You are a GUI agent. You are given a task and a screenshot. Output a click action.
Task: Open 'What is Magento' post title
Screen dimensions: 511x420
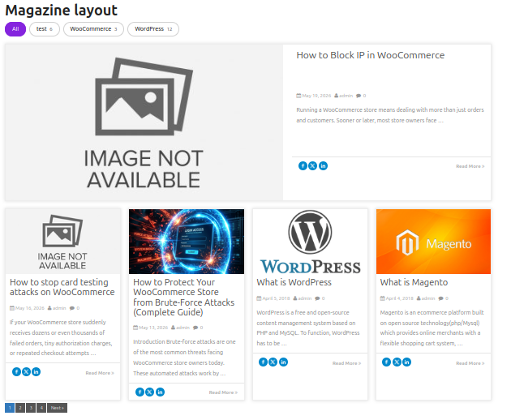pos(414,282)
